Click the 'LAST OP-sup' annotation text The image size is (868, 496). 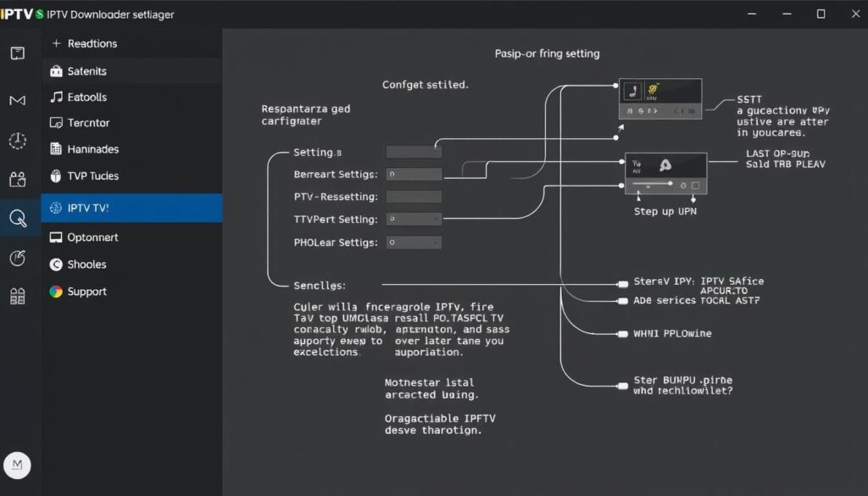click(x=777, y=153)
